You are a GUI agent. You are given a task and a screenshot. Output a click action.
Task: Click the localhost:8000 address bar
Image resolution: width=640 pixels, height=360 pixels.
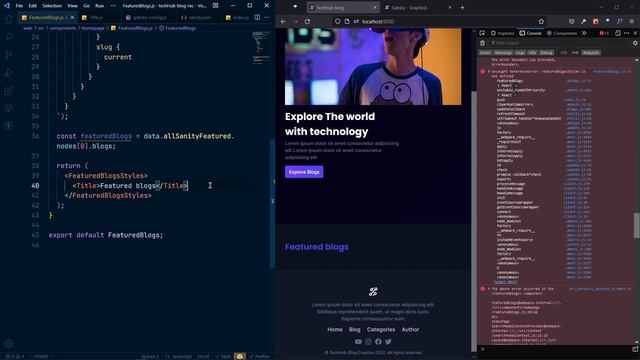pos(441,21)
